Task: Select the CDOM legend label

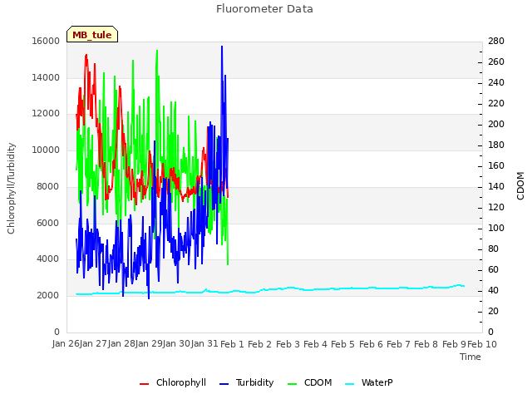Action: tap(318, 382)
